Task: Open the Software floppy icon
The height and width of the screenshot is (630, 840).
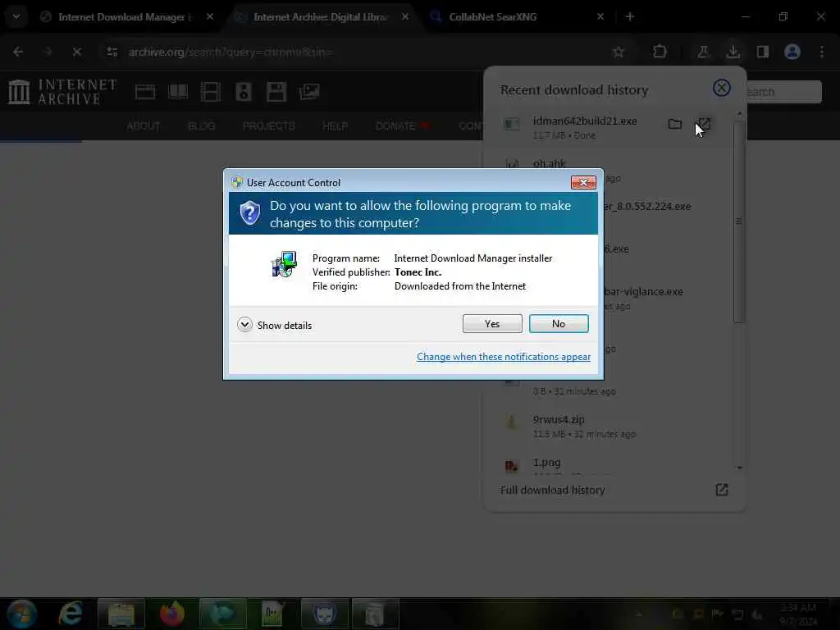Action: pyautogui.click(x=276, y=92)
